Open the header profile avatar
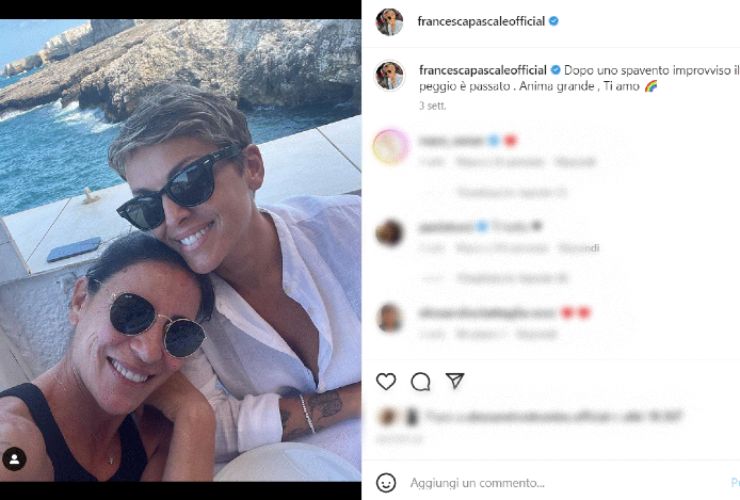This screenshot has height=500, width=740. pos(389,22)
